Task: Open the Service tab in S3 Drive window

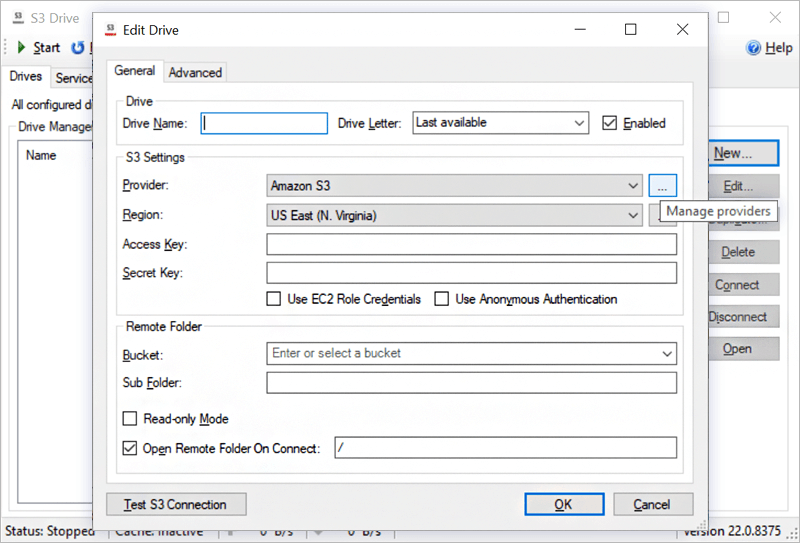Action: pyautogui.click(x=73, y=78)
